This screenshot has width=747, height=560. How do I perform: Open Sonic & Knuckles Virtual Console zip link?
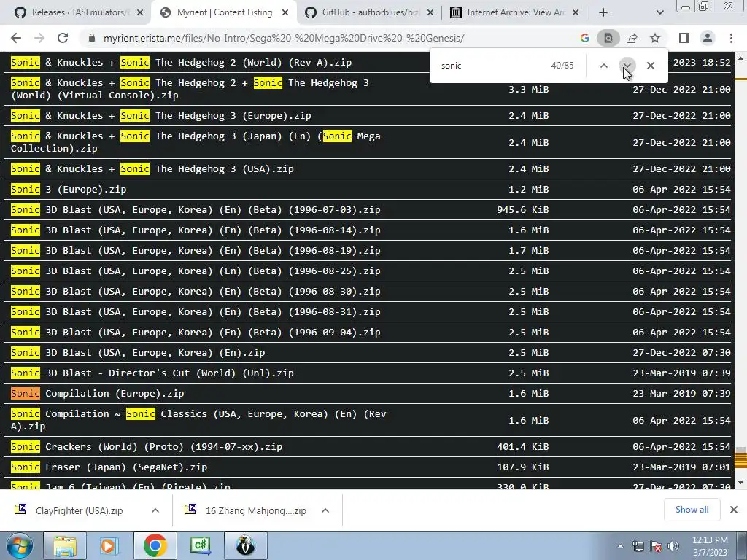(x=190, y=89)
